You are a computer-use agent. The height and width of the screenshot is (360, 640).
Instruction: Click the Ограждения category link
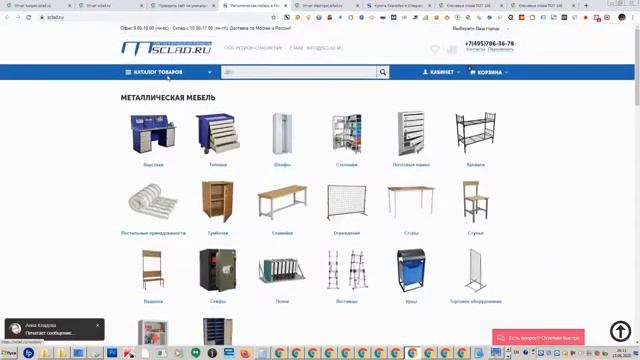click(347, 233)
